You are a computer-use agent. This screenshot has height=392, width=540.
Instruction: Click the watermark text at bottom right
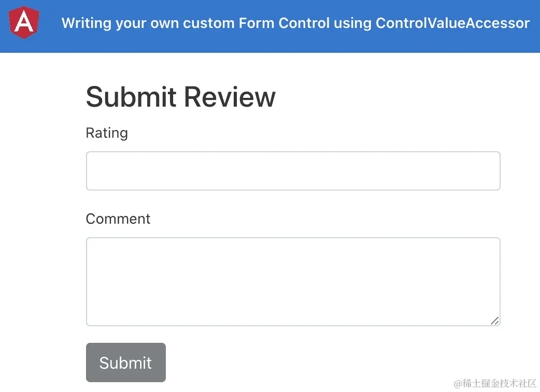tap(495, 383)
